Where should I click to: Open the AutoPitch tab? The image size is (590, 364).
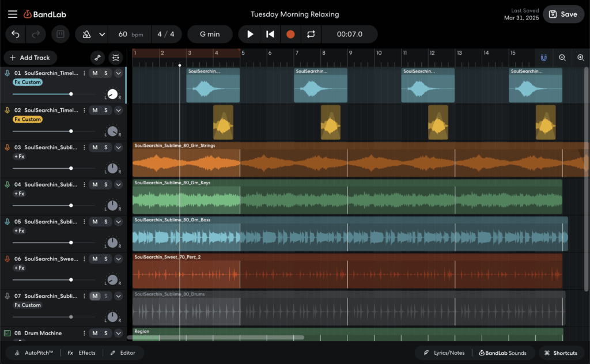point(34,353)
